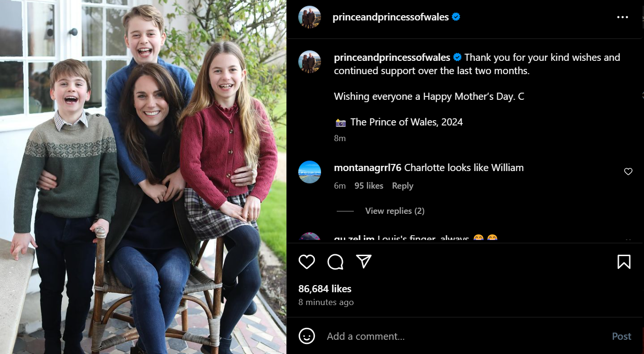Click princeandprincessofwales username in the caption
644x354 pixels.
click(392, 57)
